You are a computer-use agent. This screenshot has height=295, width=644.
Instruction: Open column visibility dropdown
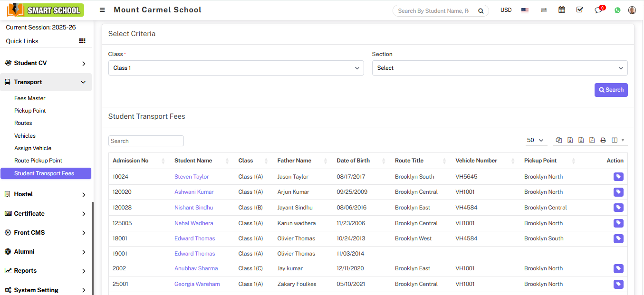point(618,140)
